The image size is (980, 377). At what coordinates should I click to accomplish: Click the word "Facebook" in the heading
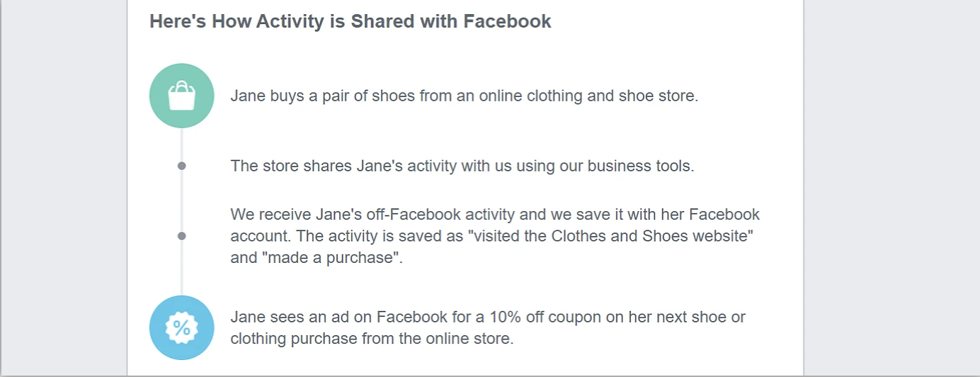507,21
